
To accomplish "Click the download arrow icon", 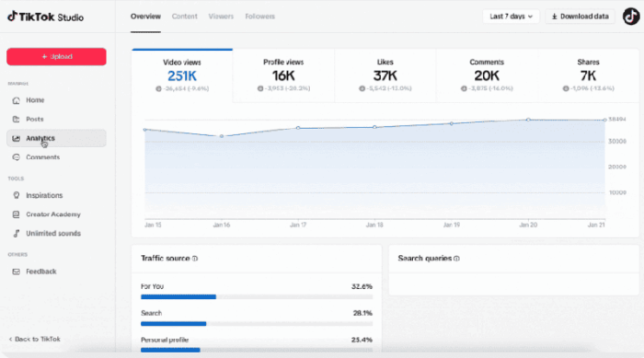I will [554, 17].
